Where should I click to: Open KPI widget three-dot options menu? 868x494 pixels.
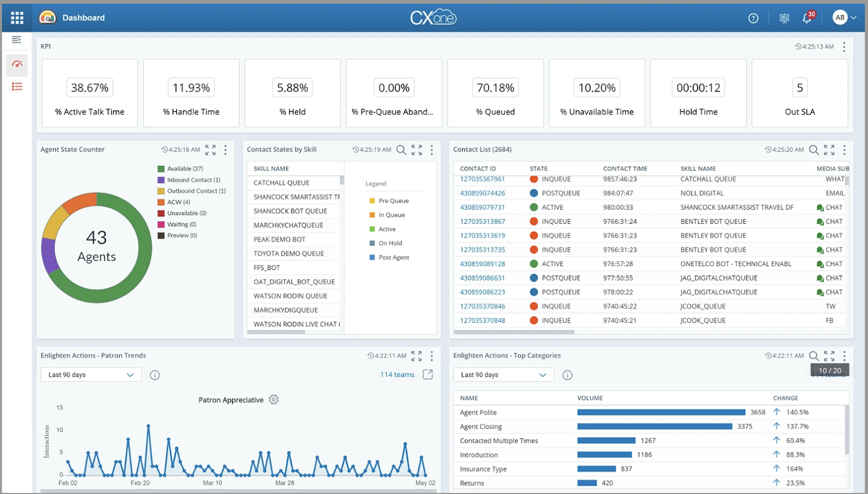tap(844, 47)
